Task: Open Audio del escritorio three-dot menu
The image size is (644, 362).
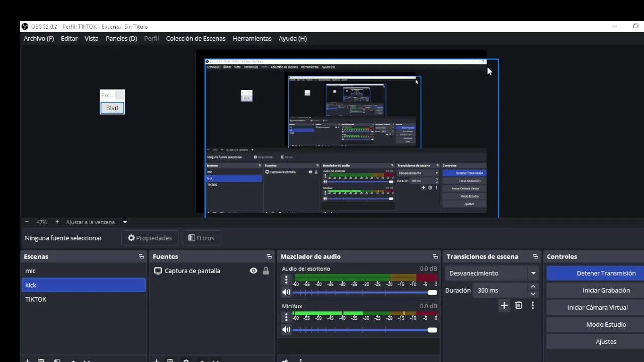Action: tap(286, 280)
